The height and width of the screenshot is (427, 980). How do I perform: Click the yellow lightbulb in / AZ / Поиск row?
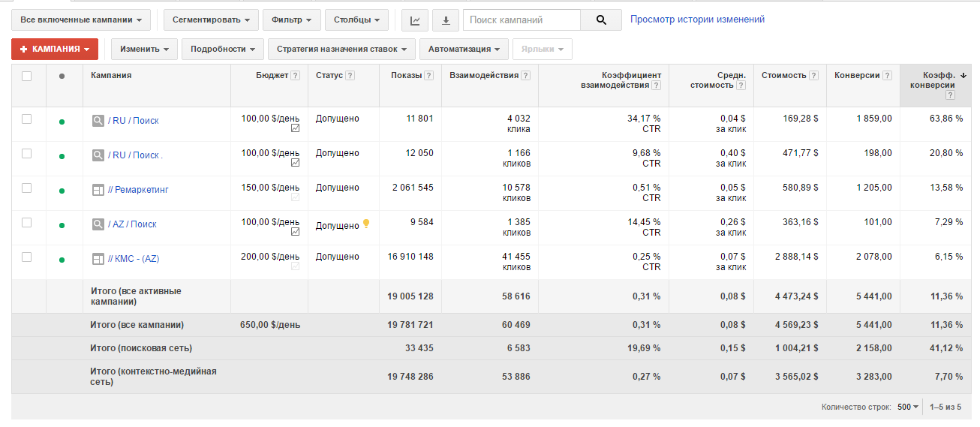click(366, 224)
